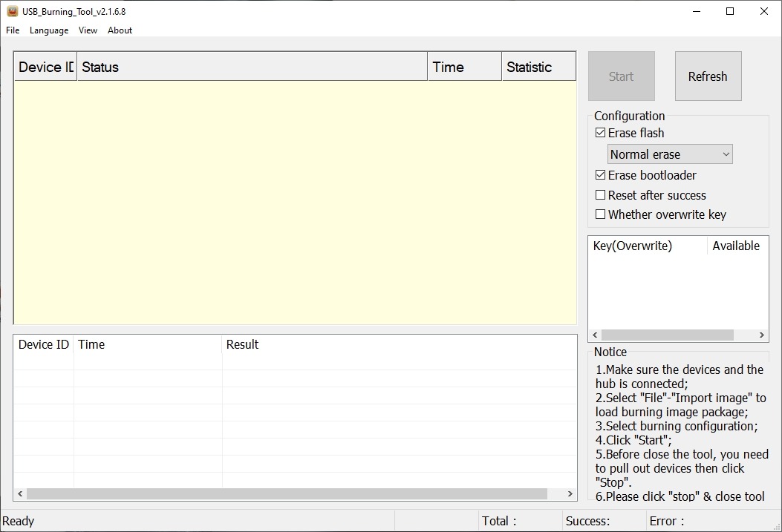
Task: Close the USB Burning Tool window
Action: pos(763,11)
